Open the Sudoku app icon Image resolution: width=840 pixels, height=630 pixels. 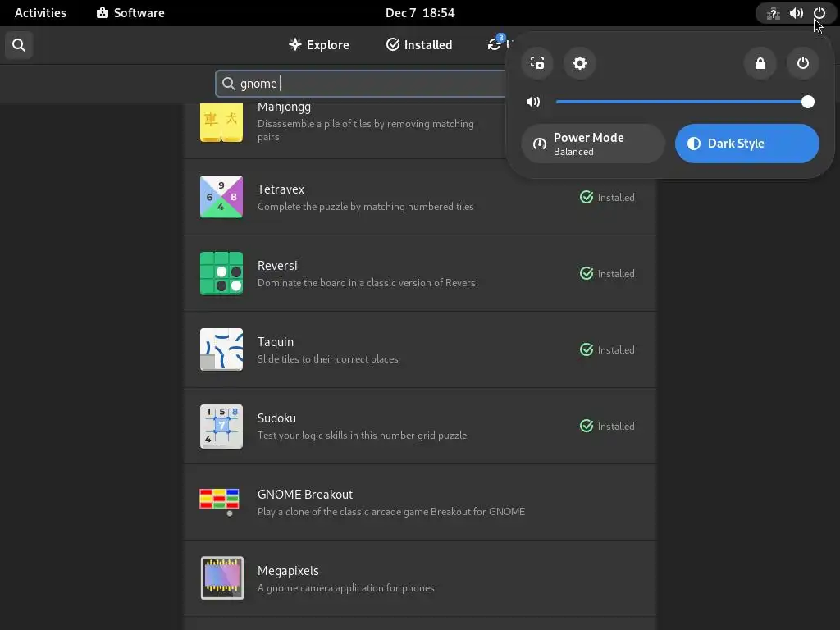click(221, 426)
